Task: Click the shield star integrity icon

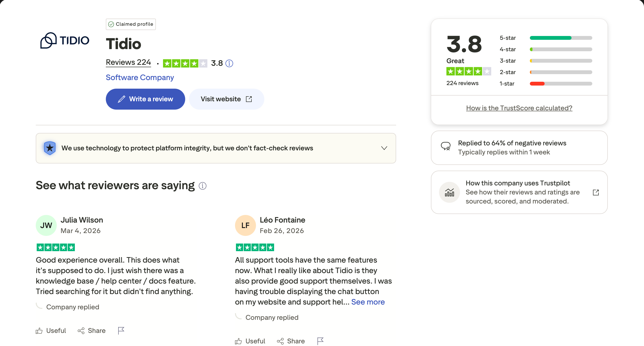Action: (x=50, y=148)
